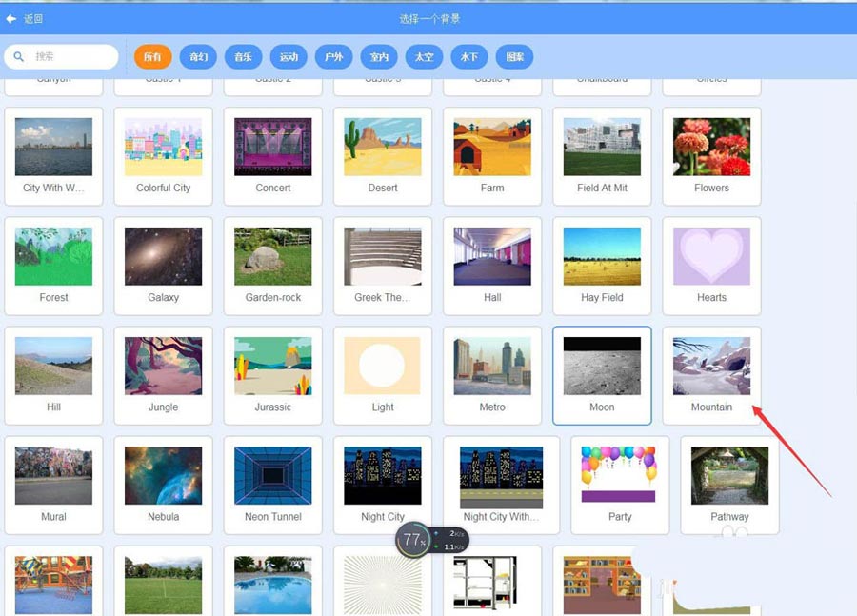Choose the Nebula backdrop
Image resolution: width=857 pixels, height=616 pixels.
pos(164,486)
